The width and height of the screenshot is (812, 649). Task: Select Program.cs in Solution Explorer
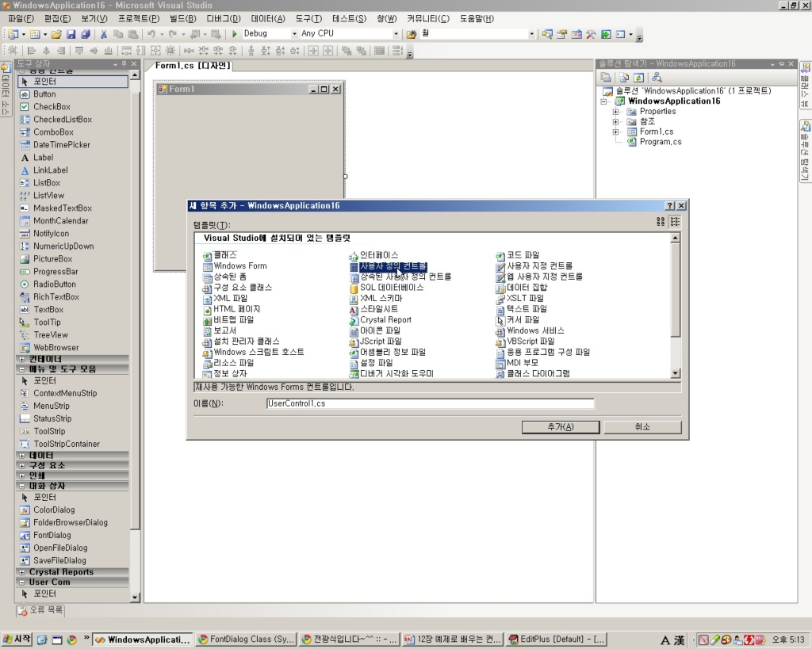(x=661, y=142)
